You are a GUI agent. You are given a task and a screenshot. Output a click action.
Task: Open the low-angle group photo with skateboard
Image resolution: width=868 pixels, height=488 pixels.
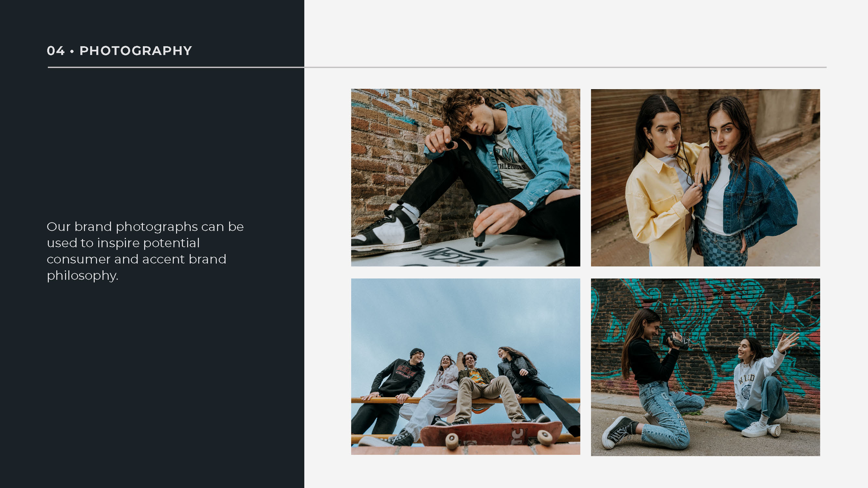pyautogui.click(x=465, y=366)
